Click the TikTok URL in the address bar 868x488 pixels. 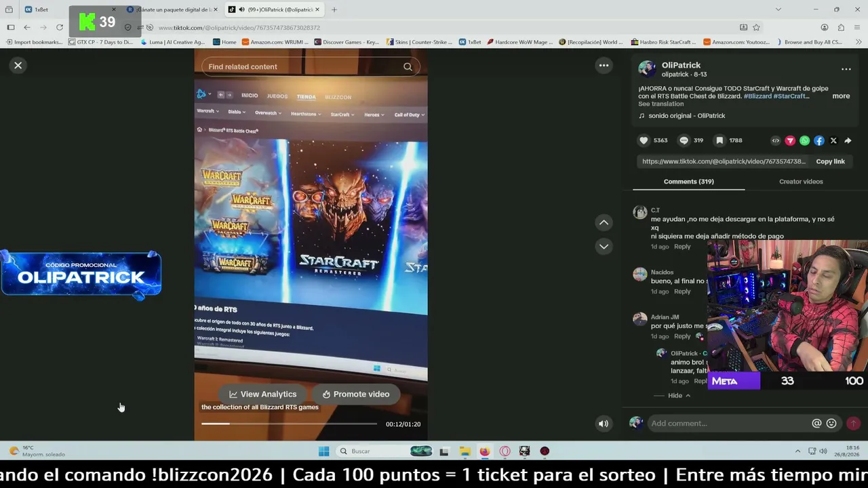[239, 28]
